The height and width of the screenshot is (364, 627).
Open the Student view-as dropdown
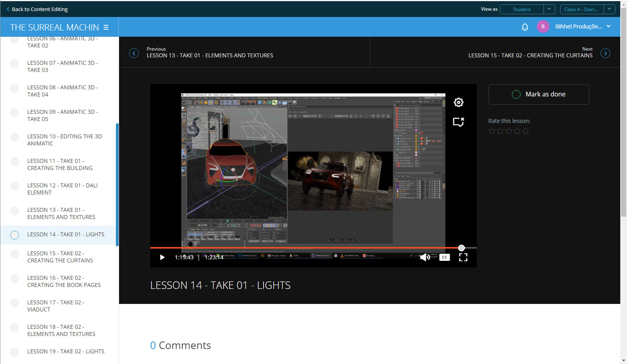pos(549,9)
